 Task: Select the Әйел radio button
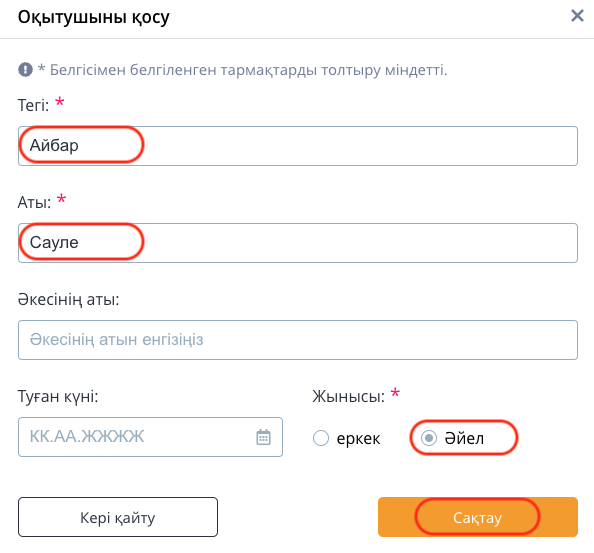[429, 438]
